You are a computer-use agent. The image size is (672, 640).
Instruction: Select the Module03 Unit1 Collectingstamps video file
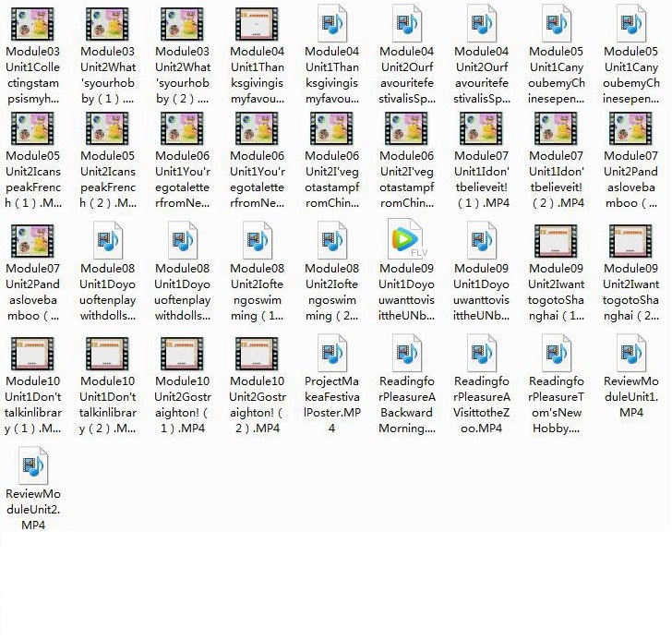32,23
